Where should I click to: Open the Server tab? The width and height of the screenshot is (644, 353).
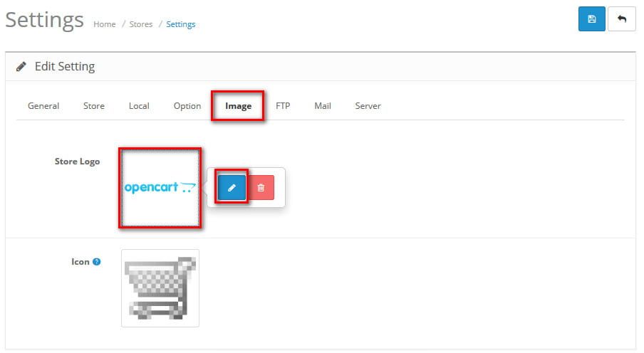(x=368, y=106)
